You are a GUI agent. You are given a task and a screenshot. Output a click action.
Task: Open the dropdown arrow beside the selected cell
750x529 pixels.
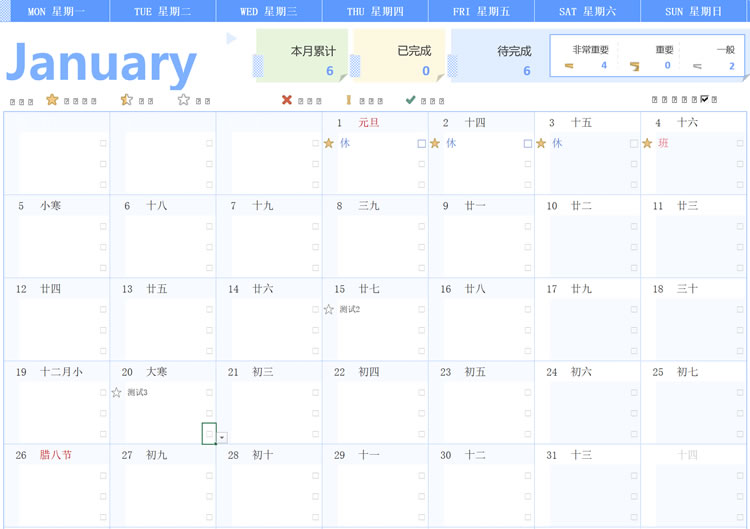(x=222, y=438)
